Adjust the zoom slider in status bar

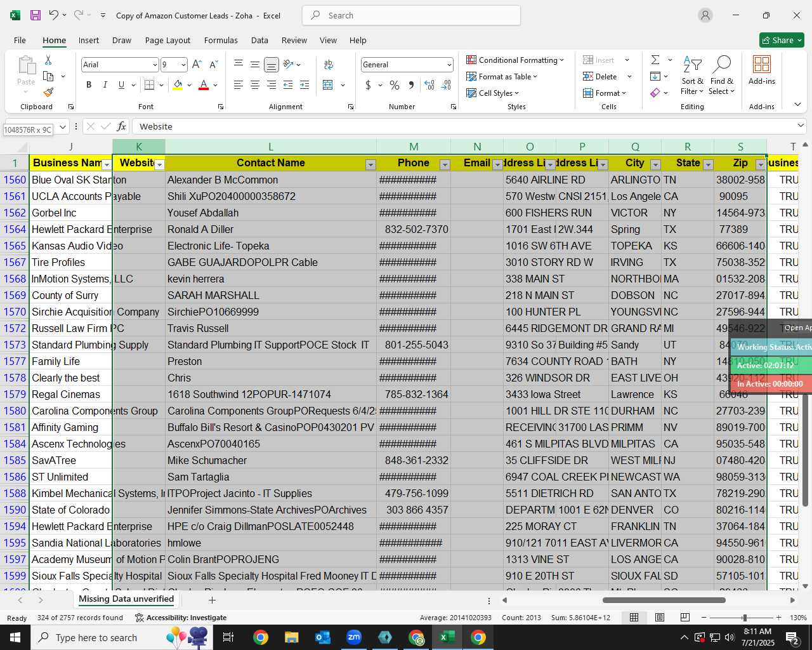click(744, 618)
